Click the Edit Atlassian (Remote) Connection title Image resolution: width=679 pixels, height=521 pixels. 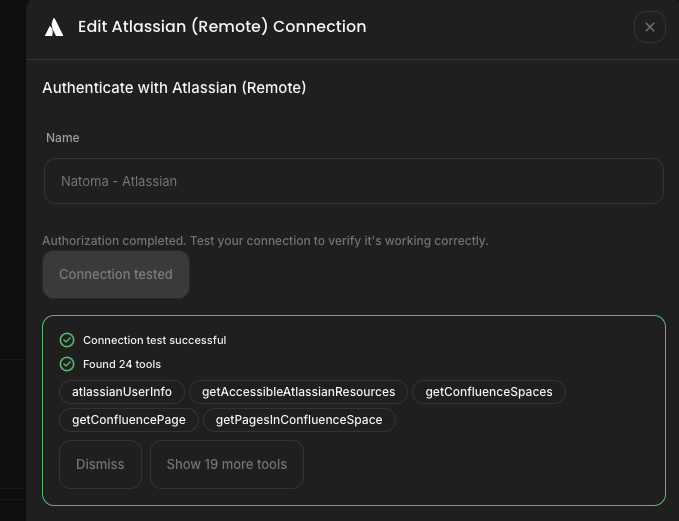tap(222, 27)
